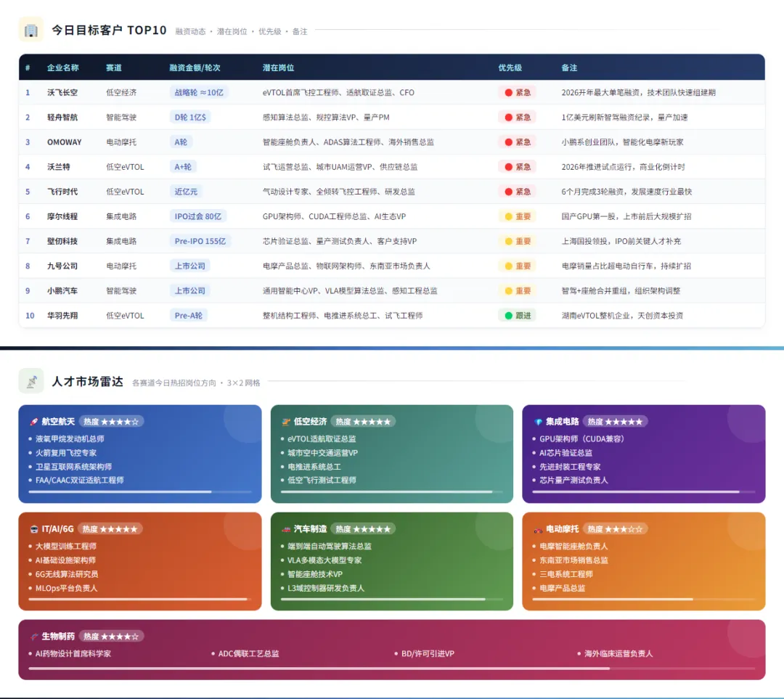Click the red priority dot in OMOWAY row

click(508, 142)
